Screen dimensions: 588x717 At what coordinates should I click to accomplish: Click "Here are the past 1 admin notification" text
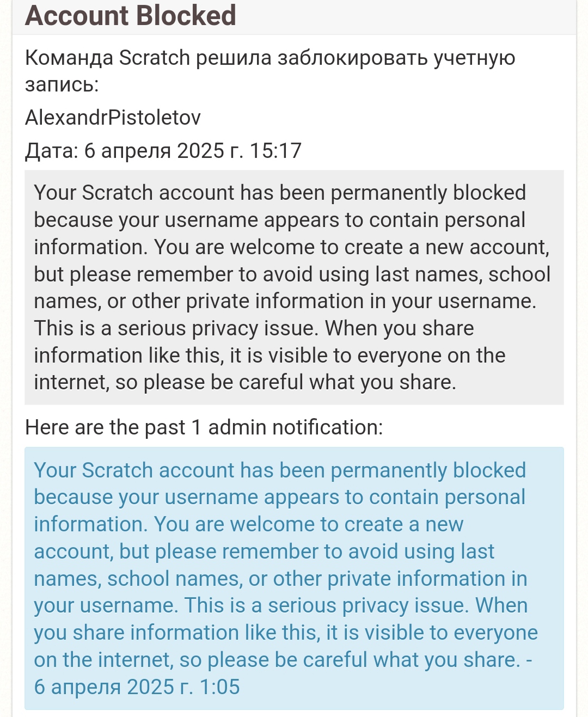coord(204,427)
